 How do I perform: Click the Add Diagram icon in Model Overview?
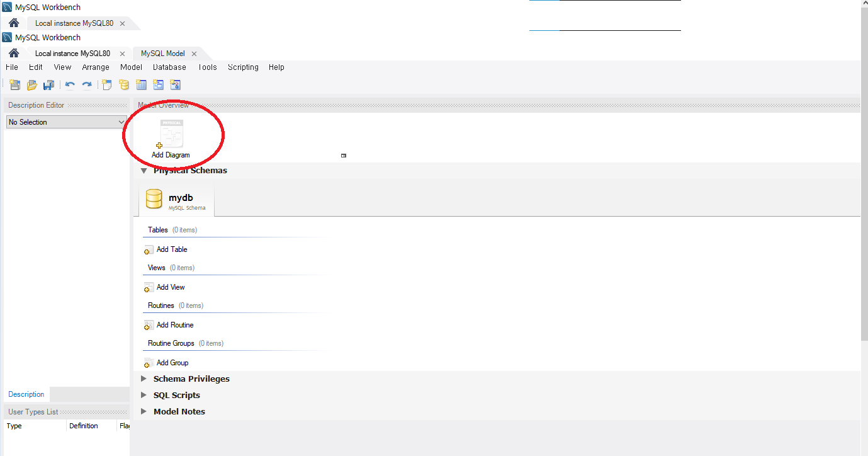coord(171,134)
